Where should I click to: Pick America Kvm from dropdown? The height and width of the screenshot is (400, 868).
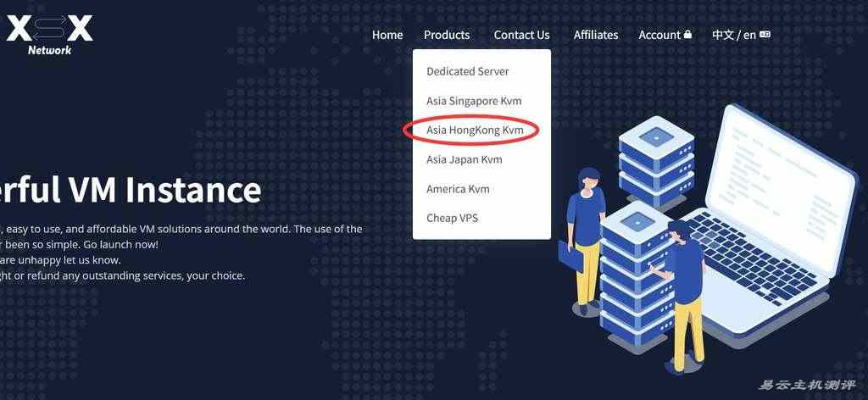click(458, 189)
